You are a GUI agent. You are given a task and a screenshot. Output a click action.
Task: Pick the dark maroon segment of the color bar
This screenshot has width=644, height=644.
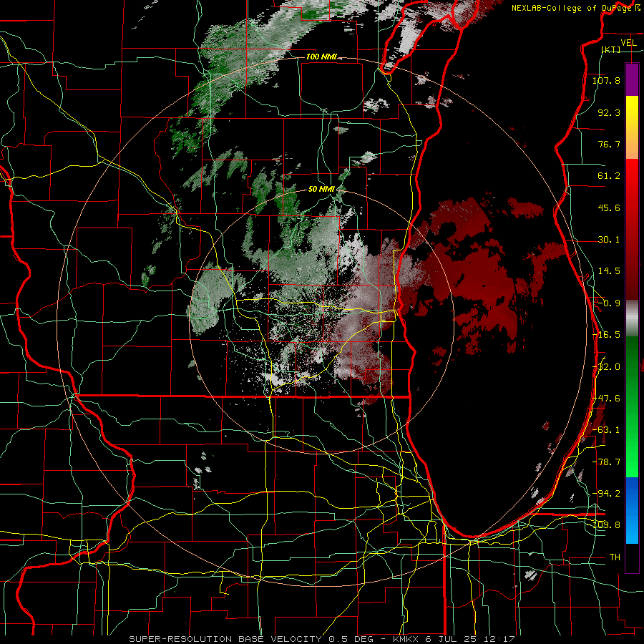click(x=632, y=273)
